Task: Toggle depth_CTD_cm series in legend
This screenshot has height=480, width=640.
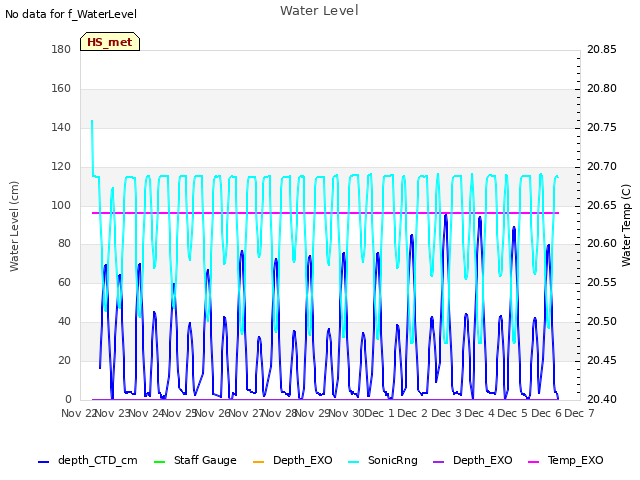Action: click(x=88, y=460)
